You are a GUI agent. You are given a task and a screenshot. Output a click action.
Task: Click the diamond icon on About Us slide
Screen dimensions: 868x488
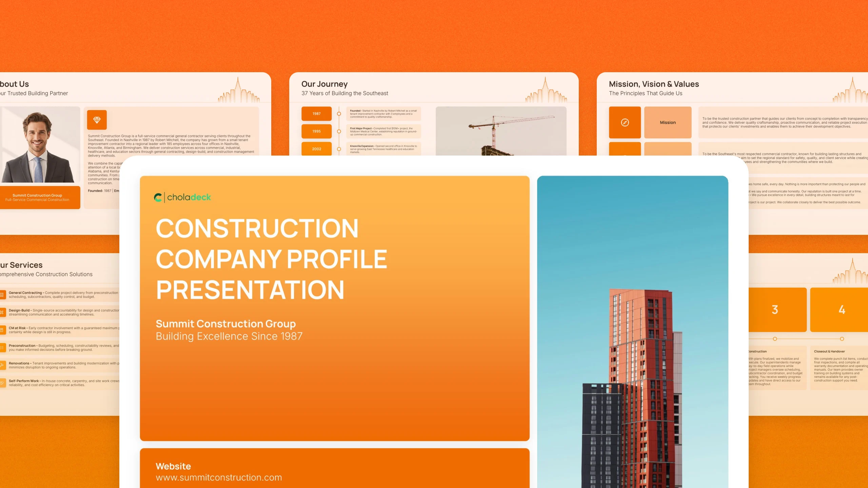(97, 120)
